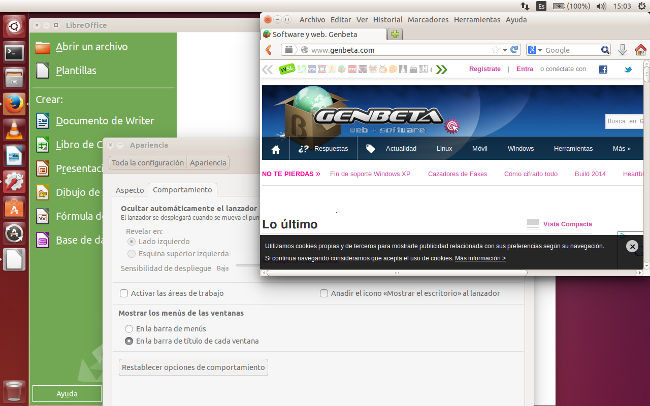Click Firefox back arrow button
Image resolution: width=650 pixels, height=406 pixels.
[x=269, y=50]
